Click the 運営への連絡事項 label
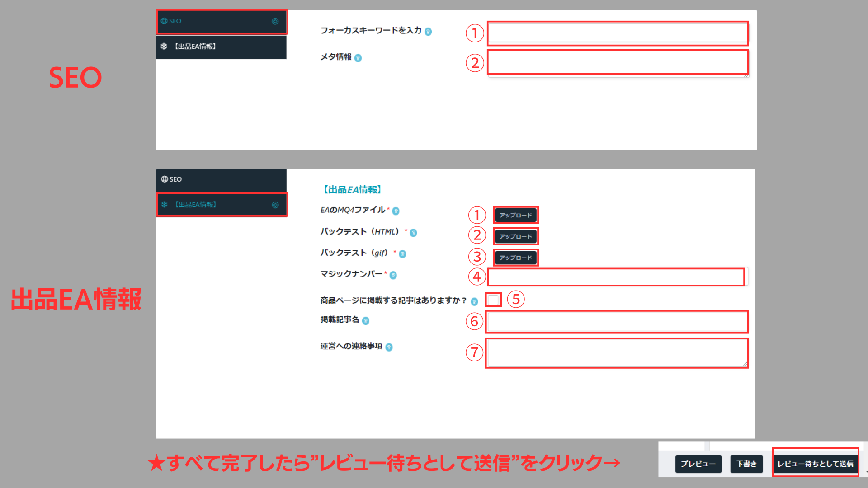Image resolution: width=868 pixels, height=488 pixels. [351, 346]
